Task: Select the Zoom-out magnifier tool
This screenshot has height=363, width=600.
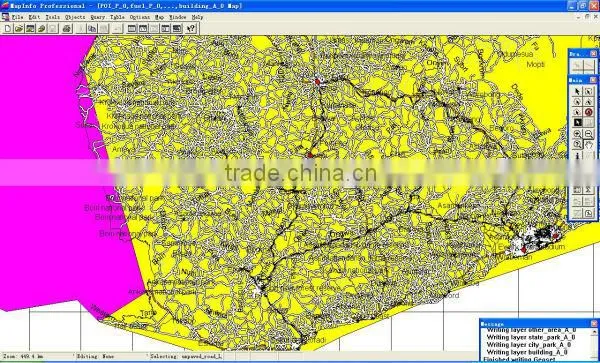Action: pos(589,134)
